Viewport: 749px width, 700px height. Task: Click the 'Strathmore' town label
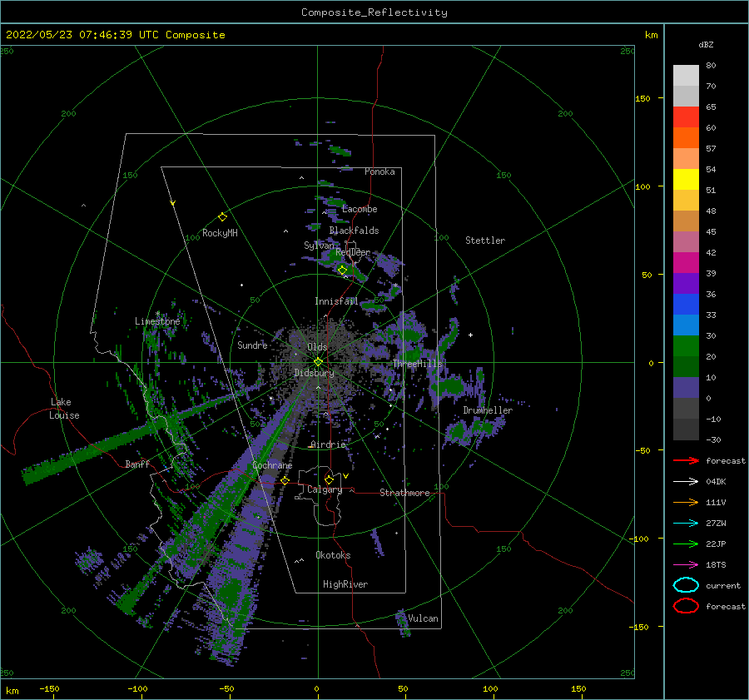click(x=404, y=493)
